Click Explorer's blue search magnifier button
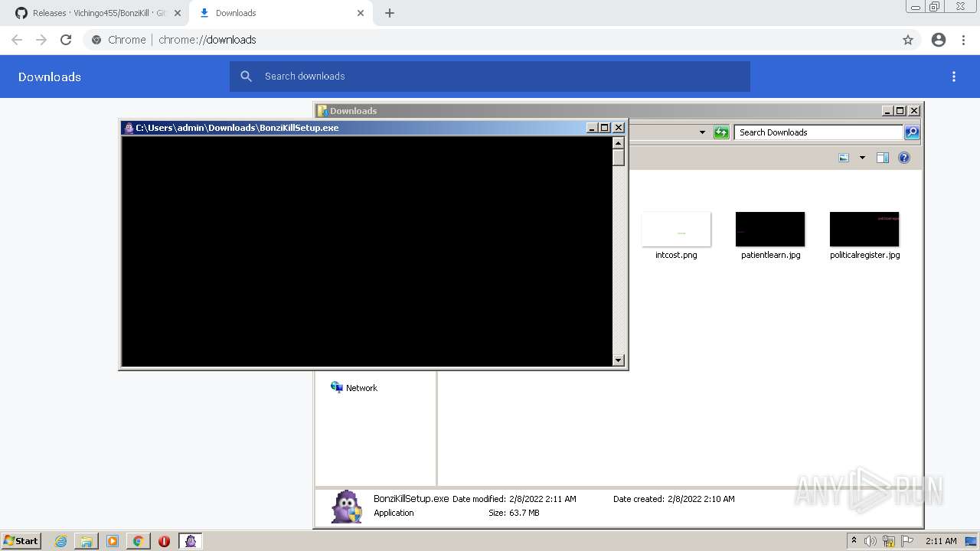The height and width of the screenshot is (551, 980). tap(912, 132)
